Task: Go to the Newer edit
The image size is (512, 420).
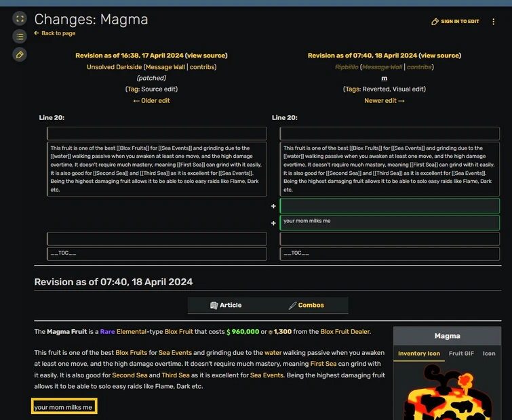Action: tap(385, 101)
